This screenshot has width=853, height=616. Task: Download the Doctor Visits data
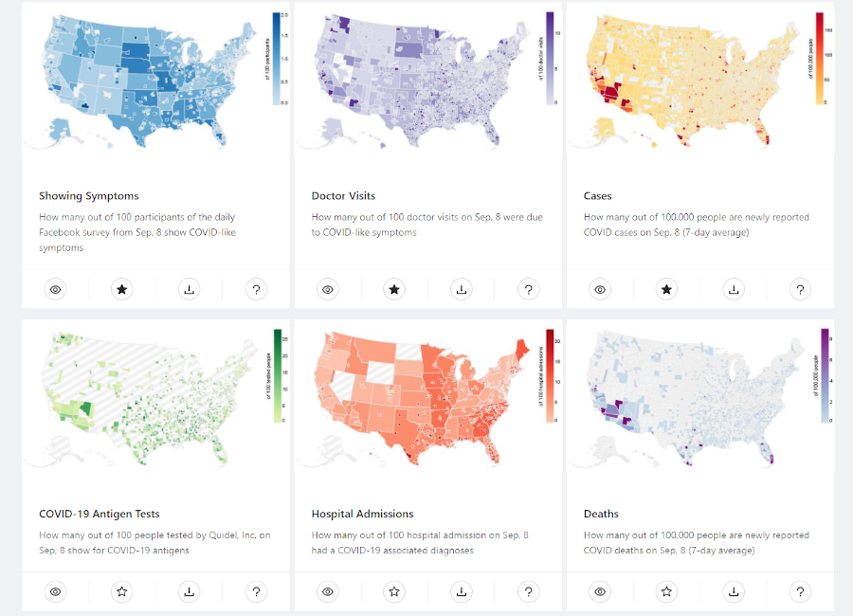tap(462, 289)
